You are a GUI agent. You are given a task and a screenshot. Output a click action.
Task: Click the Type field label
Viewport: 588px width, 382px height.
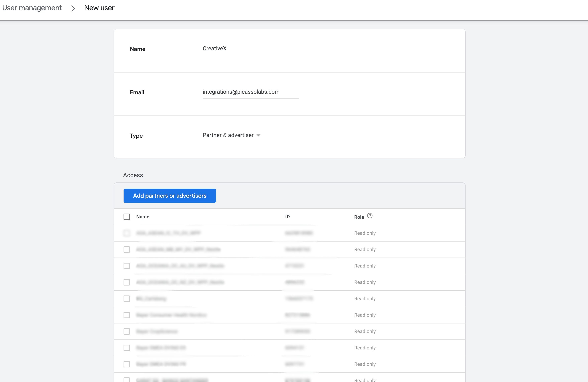click(136, 136)
